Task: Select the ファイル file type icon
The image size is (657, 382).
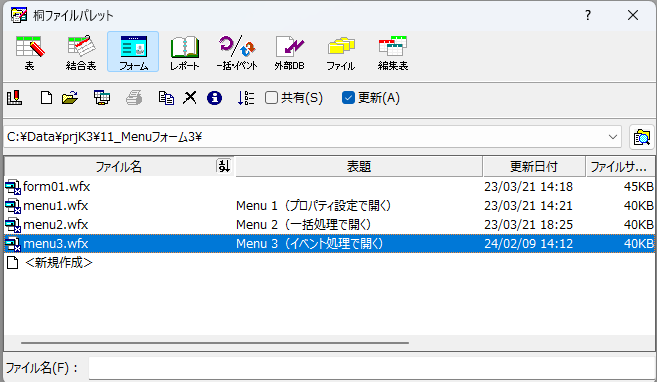Action: pos(341,52)
